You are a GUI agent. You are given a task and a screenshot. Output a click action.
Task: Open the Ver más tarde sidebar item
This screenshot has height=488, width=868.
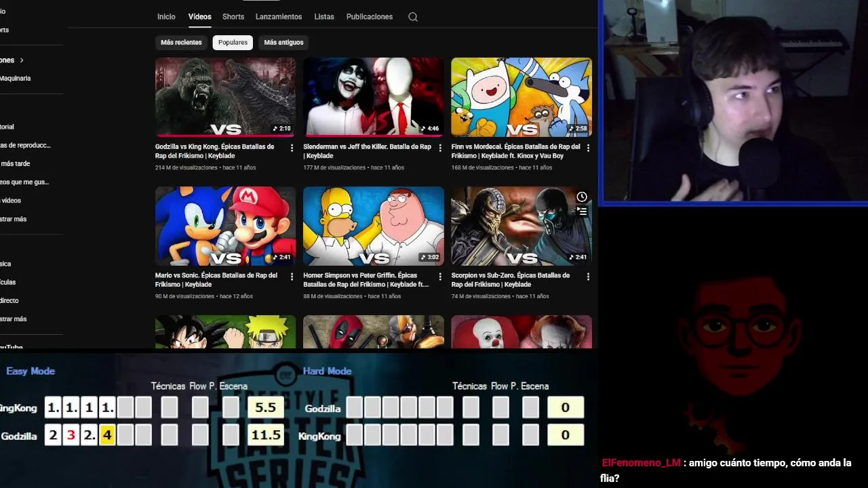pyautogui.click(x=15, y=164)
